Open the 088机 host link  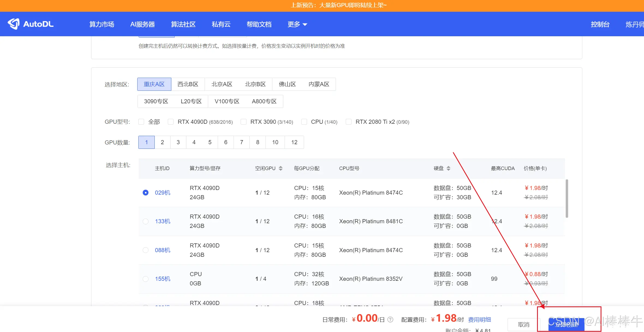163,250
